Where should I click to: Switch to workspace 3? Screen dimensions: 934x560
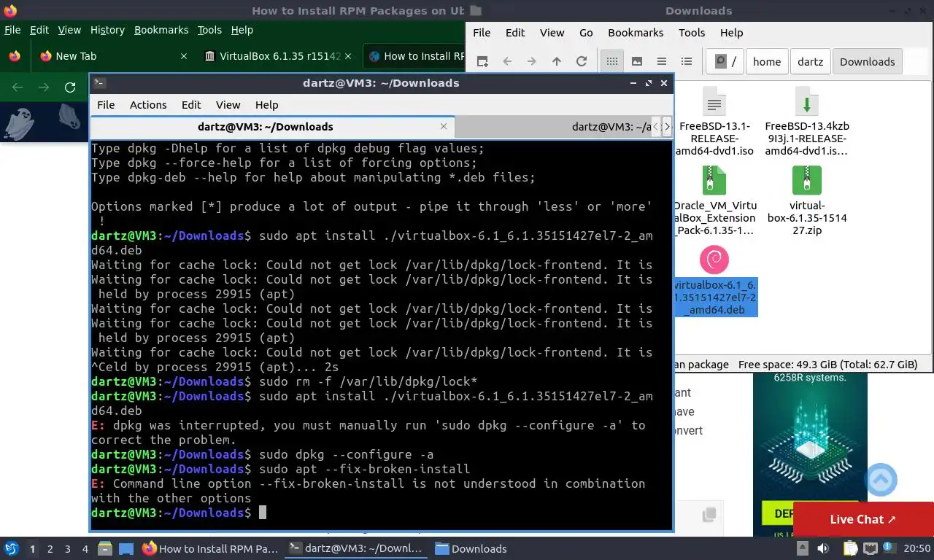tap(67, 549)
